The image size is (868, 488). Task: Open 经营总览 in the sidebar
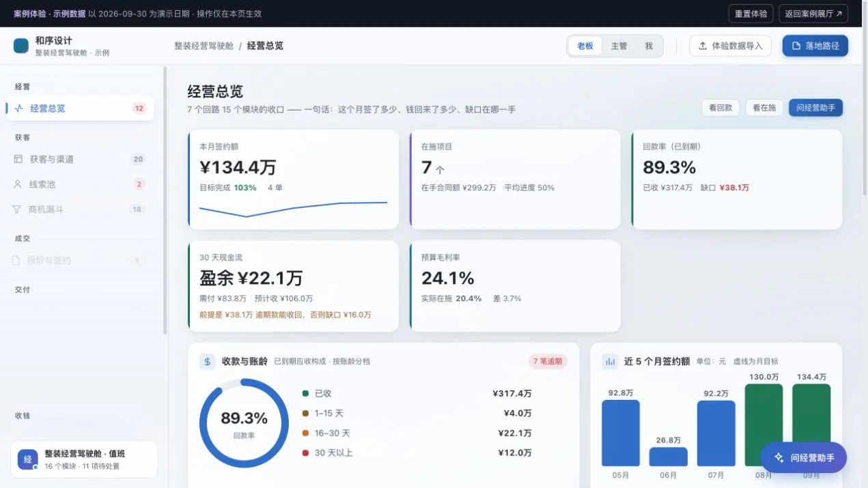click(80, 108)
